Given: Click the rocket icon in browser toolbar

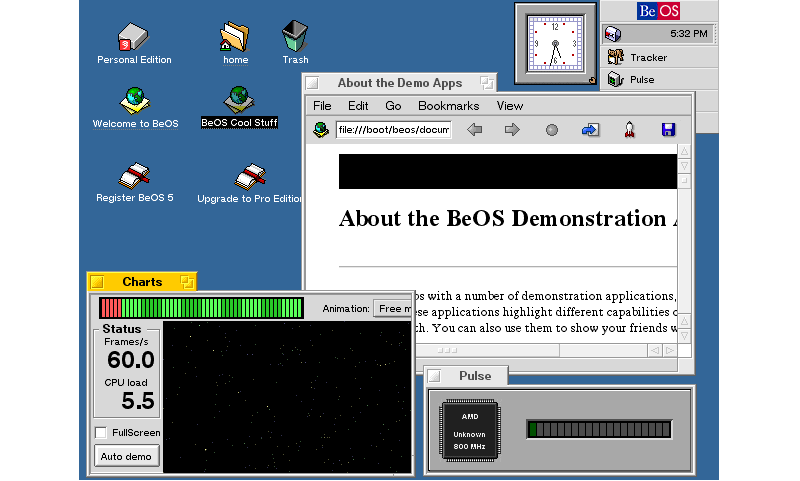Looking at the screenshot, I should point(630,130).
